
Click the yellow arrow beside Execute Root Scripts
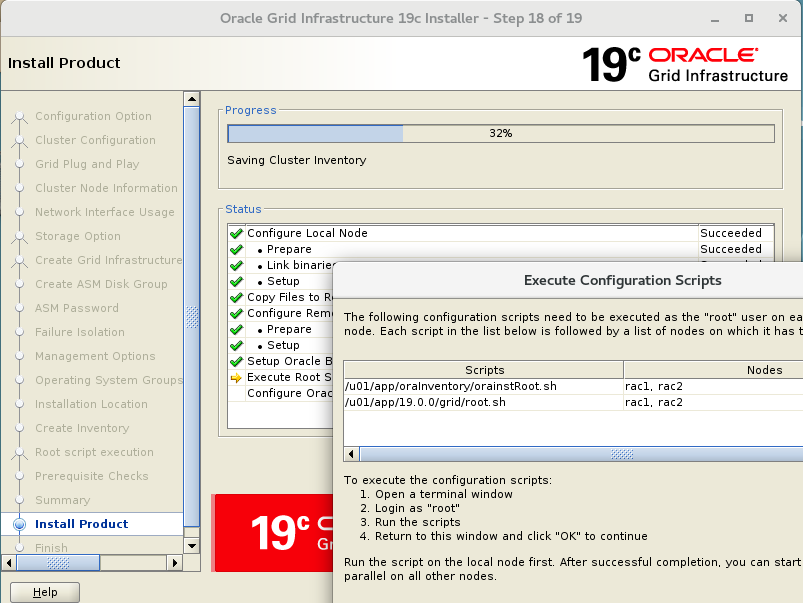pyautogui.click(x=236, y=377)
